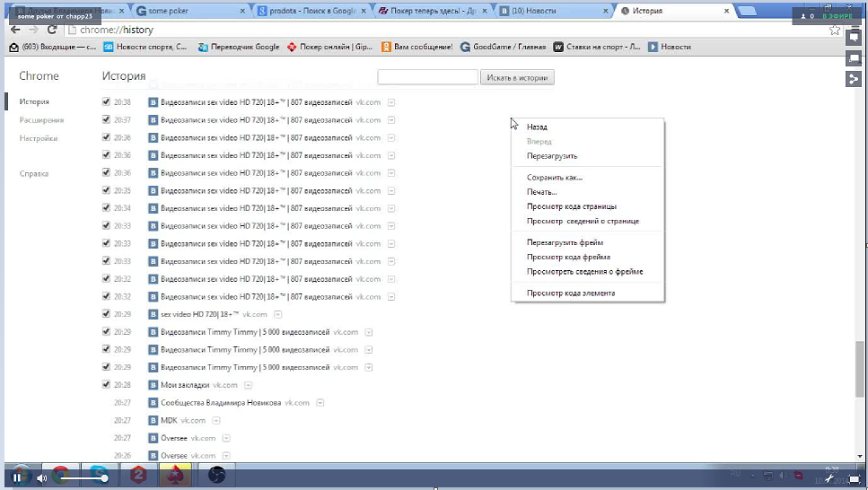Open Справка in the Chrome sidebar
The width and height of the screenshot is (868, 490).
pyautogui.click(x=34, y=174)
